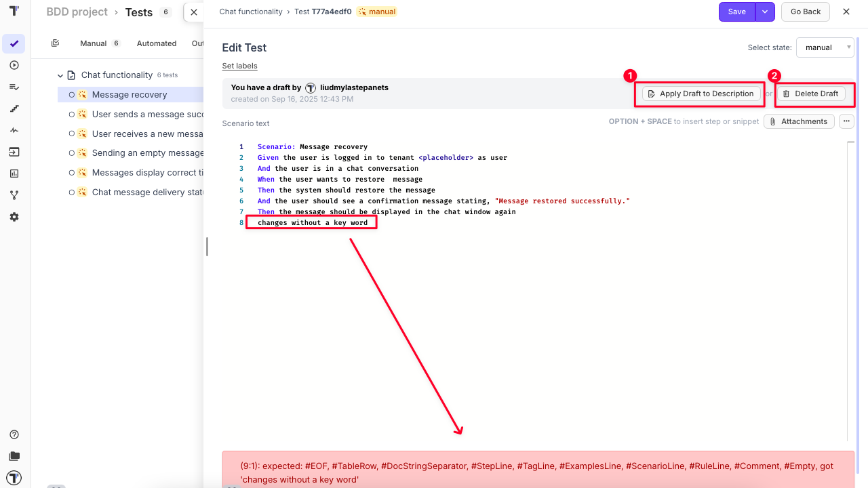Open the help question mark icon
The height and width of the screenshot is (488, 868).
(14, 434)
